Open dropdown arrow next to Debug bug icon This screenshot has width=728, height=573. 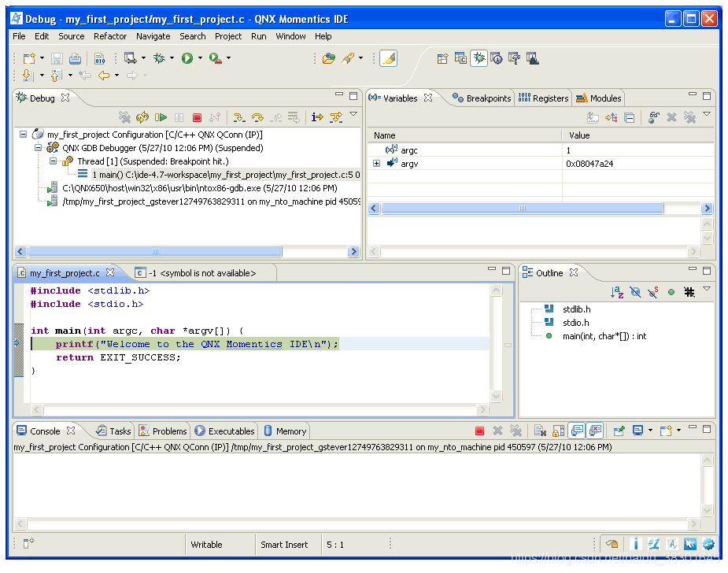(172, 58)
